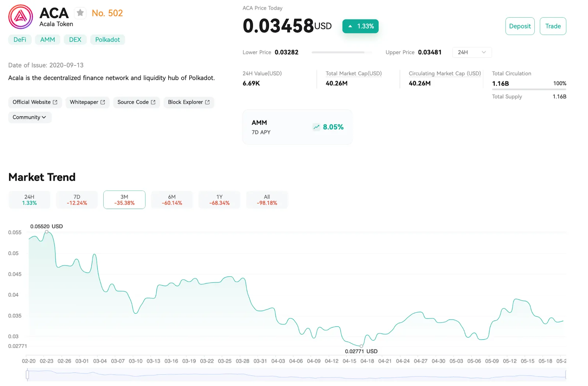The height and width of the screenshot is (386, 588).
Task: Toggle the favorite star next to ACA
Action: click(x=80, y=13)
